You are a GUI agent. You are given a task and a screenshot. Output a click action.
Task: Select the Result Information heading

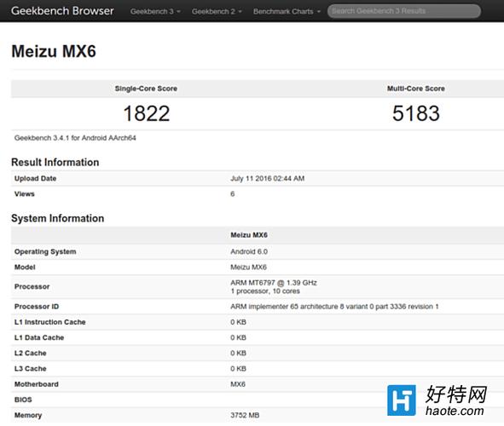coord(55,163)
